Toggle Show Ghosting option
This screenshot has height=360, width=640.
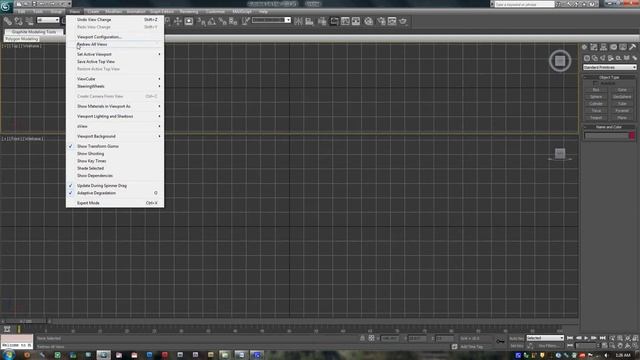pos(115,153)
